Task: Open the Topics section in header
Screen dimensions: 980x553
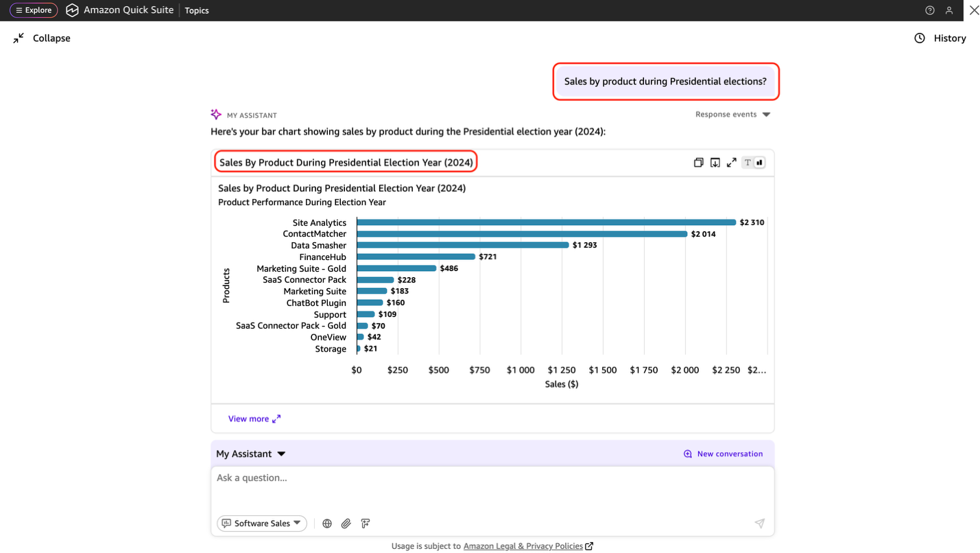Action: pos(197,11)
